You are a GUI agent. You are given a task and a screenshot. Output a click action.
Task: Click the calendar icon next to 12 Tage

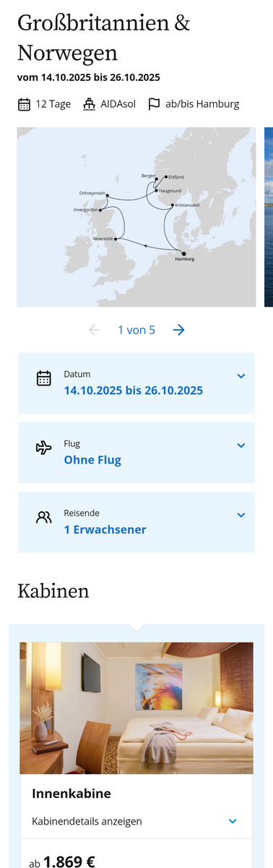25,104
